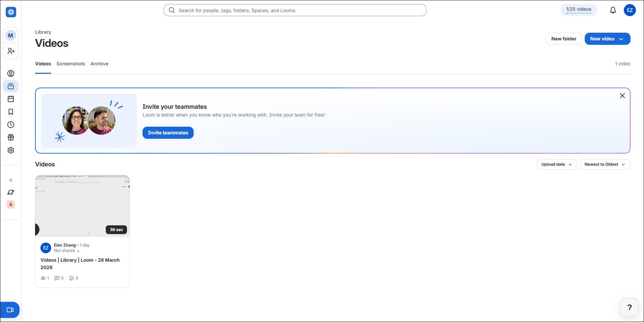644x322 pixels.
Task: Open watch History clock icon
Action: (x=10, y=124)
